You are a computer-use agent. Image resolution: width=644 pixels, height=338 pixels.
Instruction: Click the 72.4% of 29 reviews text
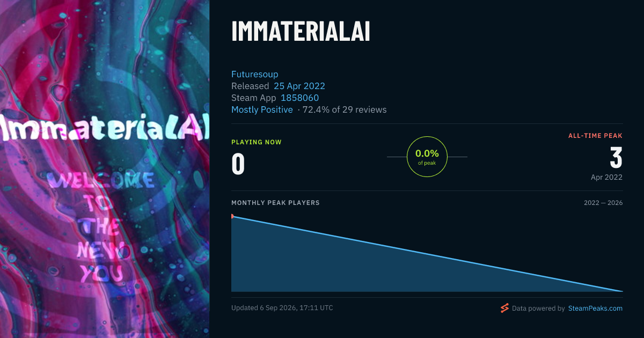point(345,109)
